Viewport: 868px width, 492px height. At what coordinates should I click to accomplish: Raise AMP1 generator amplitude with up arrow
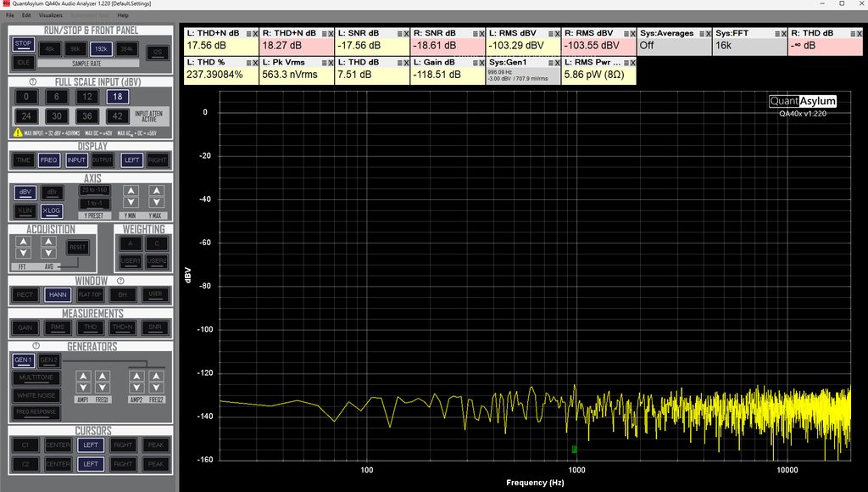point(83,376)
